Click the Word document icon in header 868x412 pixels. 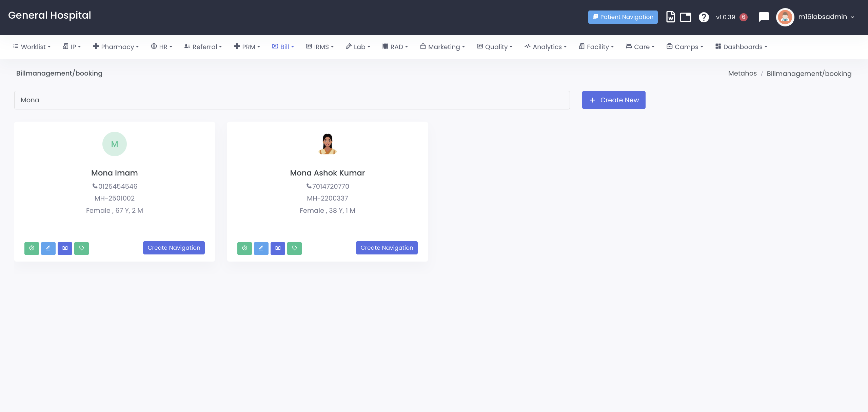point(670,17)
